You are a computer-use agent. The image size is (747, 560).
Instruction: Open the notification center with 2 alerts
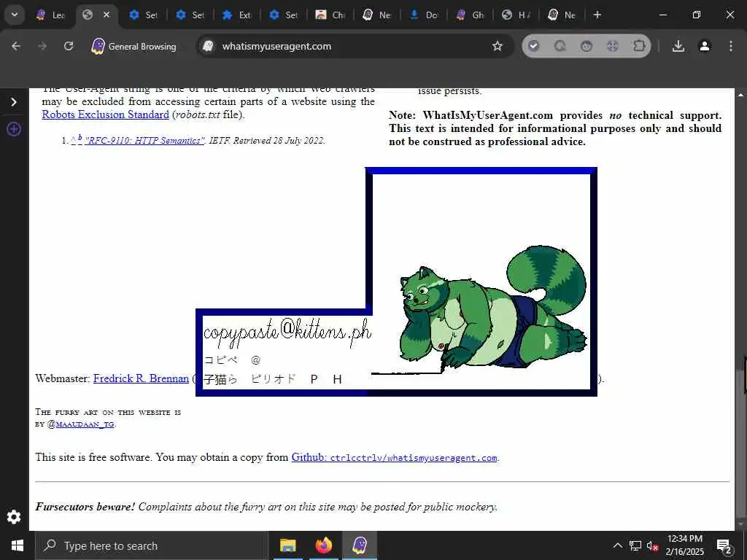(724, 546)
